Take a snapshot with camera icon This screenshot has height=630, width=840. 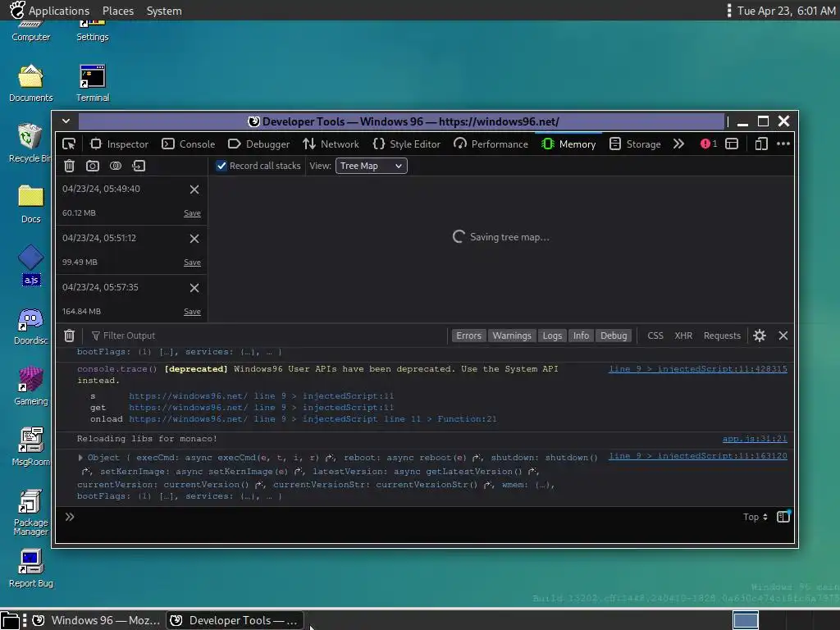[x=93, y=166]
